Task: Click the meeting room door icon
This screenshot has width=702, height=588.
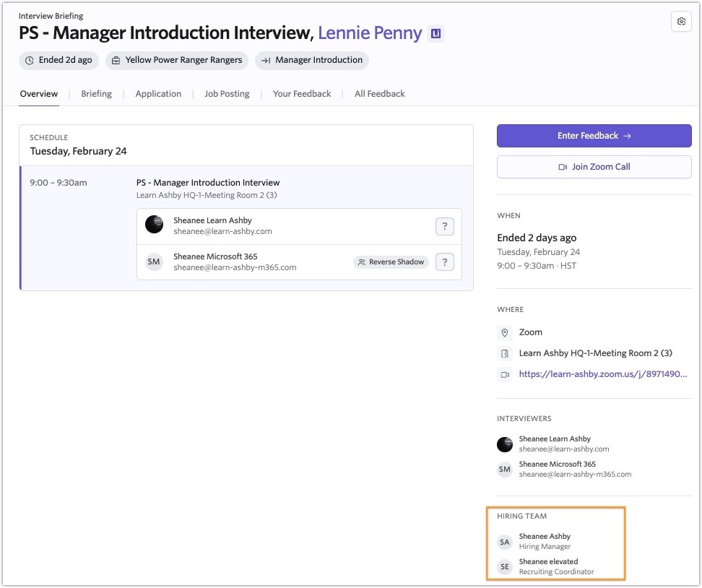Action: click(x=505, y=354)
